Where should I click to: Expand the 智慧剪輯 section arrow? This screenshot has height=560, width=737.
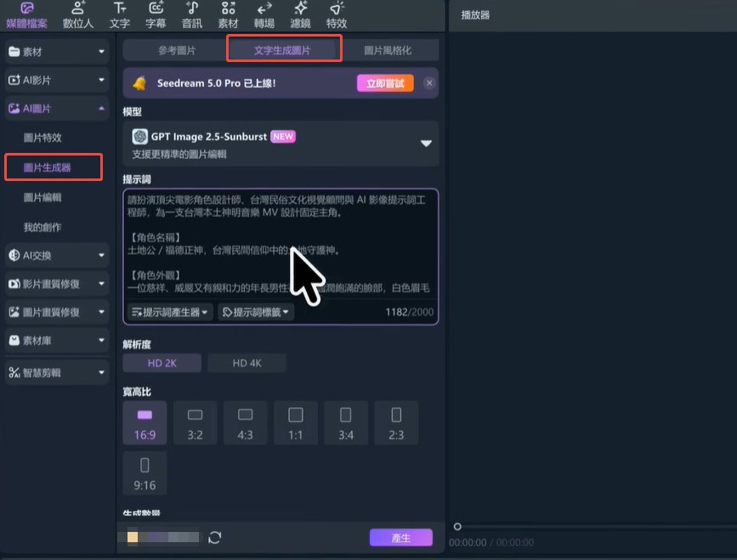click(x=101, y=372)
